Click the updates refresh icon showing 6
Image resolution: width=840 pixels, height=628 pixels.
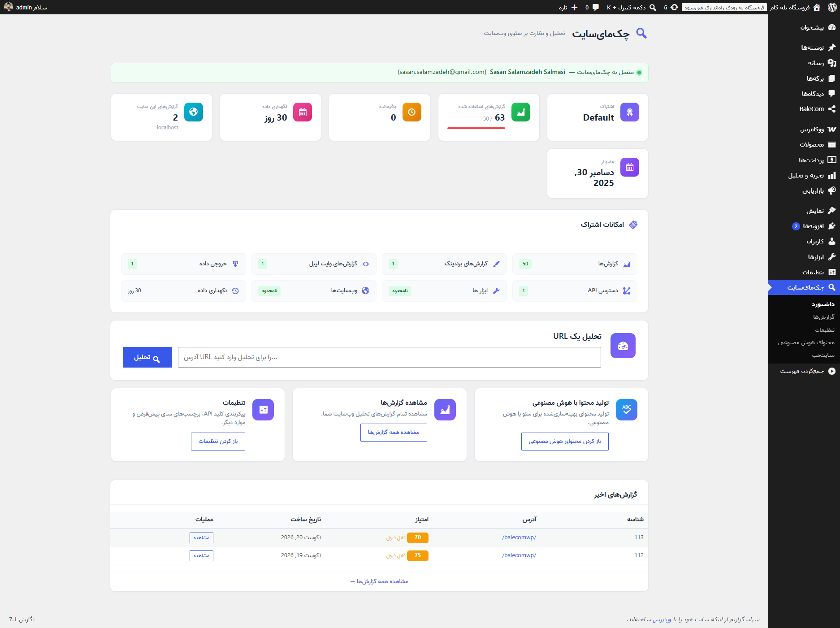674,7
